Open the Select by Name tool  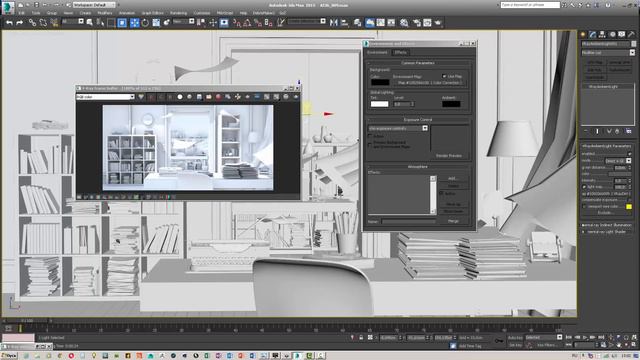pos(100,23)
